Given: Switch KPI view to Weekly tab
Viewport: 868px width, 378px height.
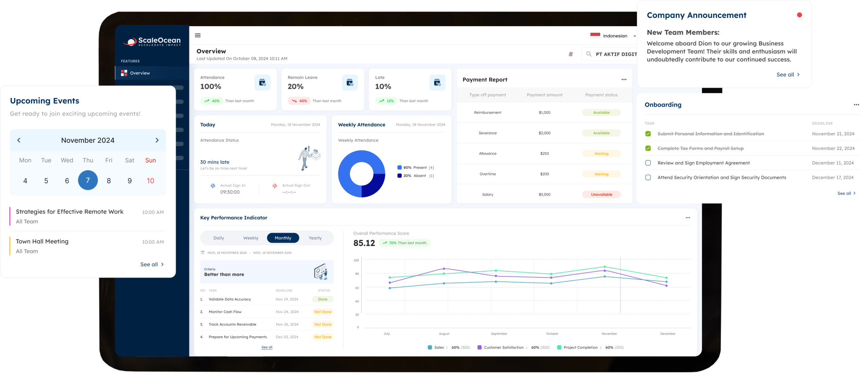Looking at the screenshot, I should (251, 238).
